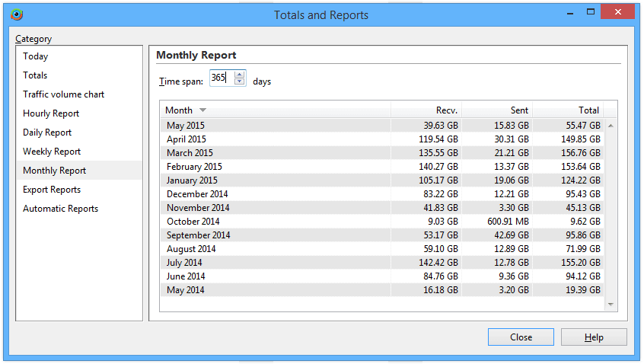Open Automatic Reports settings
The height and width of the screenshot is (364, 644).
60,209
